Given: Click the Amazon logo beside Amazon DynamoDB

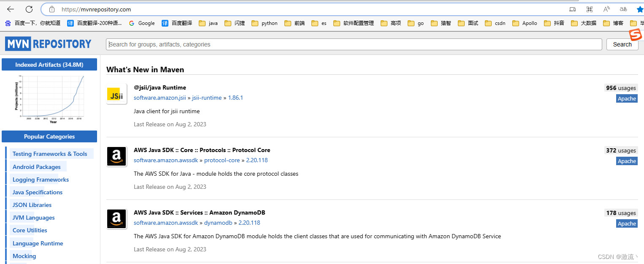Looking at the screenshot, I should pyautogui.click(x=116, y=219).
